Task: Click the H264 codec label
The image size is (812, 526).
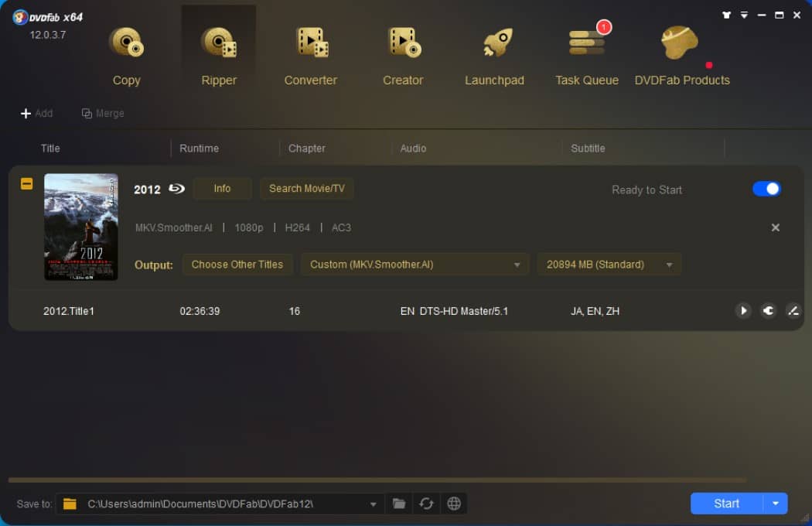Action: [x=297, y=227]
